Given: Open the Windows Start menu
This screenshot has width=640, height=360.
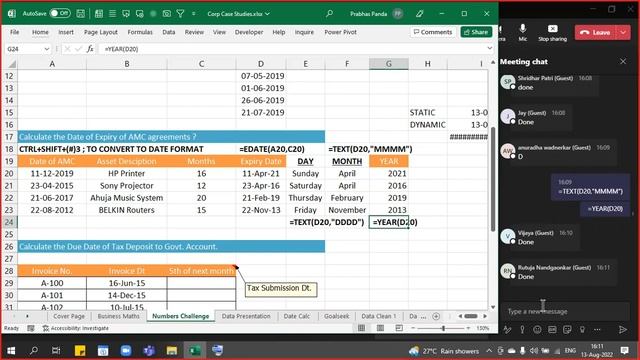Looking at the screenshot, I should pos(11,351).
